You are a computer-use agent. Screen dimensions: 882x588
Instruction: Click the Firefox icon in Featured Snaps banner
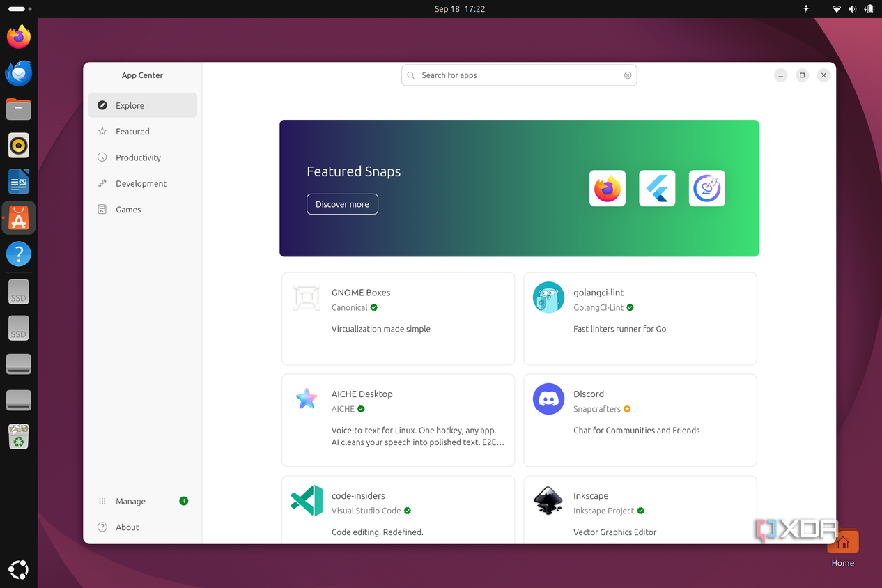pos(607,188)
